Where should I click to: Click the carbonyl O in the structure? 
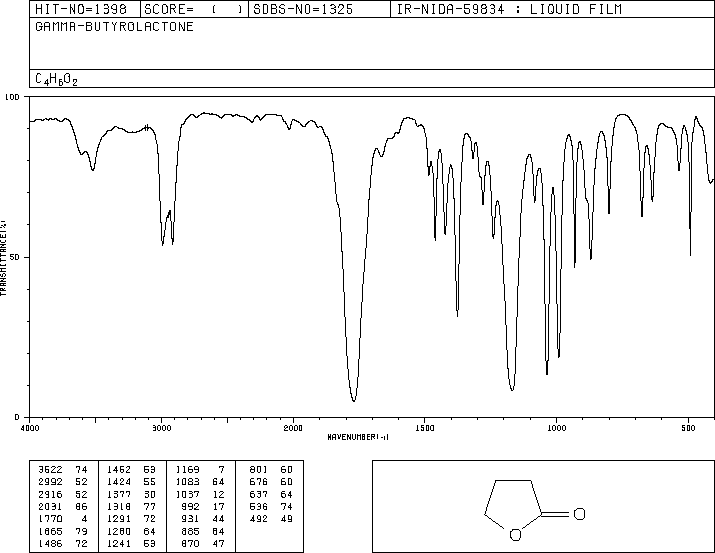(579, 514)
